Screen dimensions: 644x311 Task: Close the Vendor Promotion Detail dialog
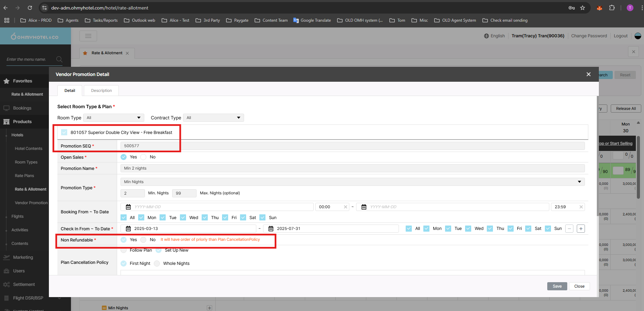[588, 74]
